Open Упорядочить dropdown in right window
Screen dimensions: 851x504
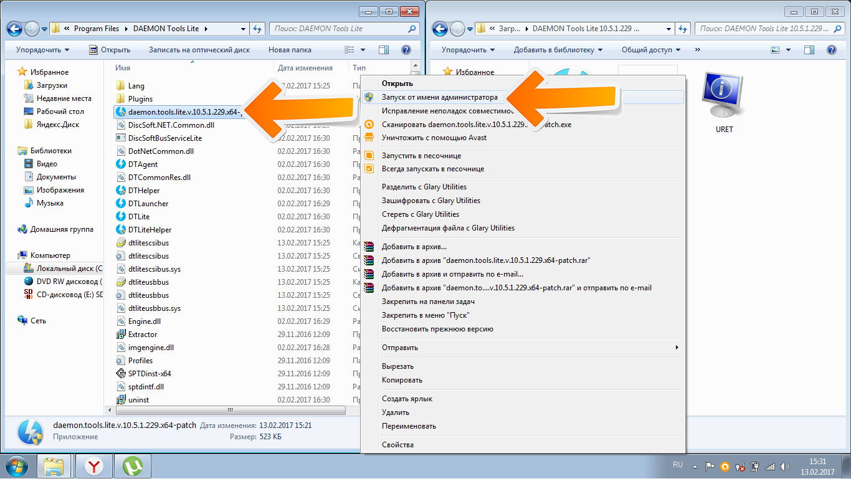tap(468, 50)
